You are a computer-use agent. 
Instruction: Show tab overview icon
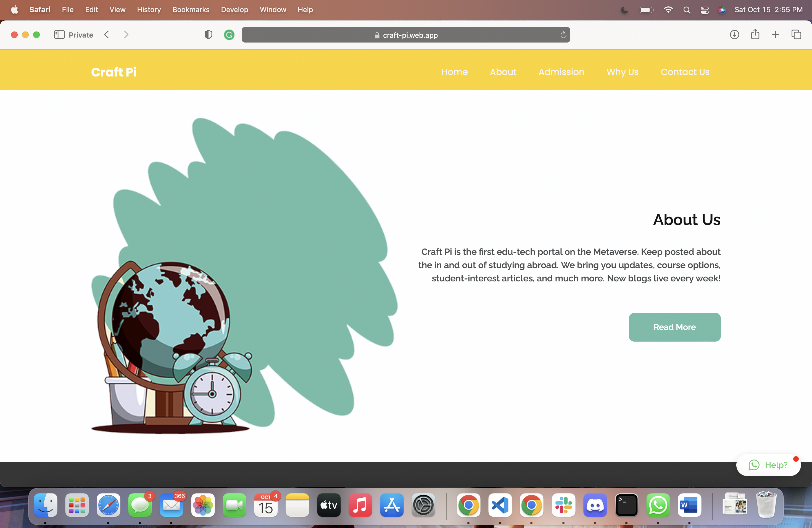tap(796, 35)
